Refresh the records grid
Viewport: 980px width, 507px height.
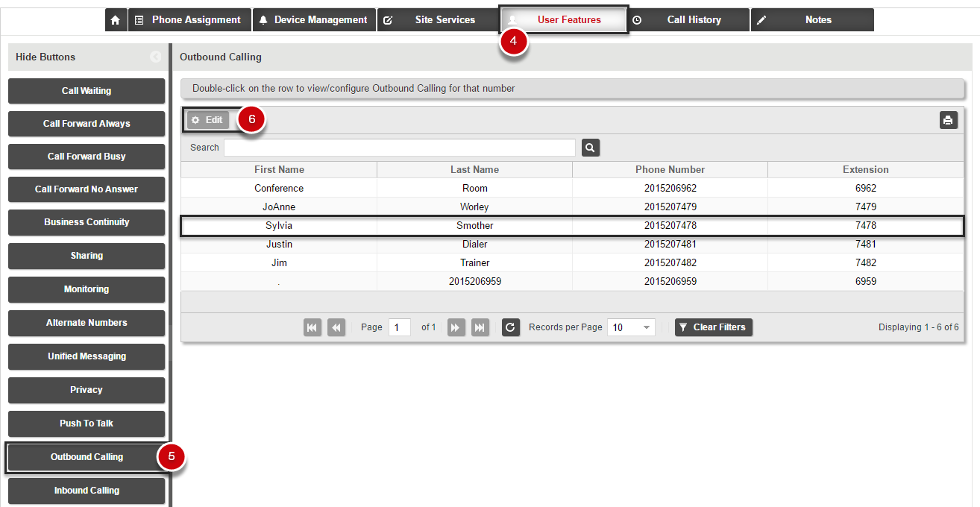(x=511, y=327)
